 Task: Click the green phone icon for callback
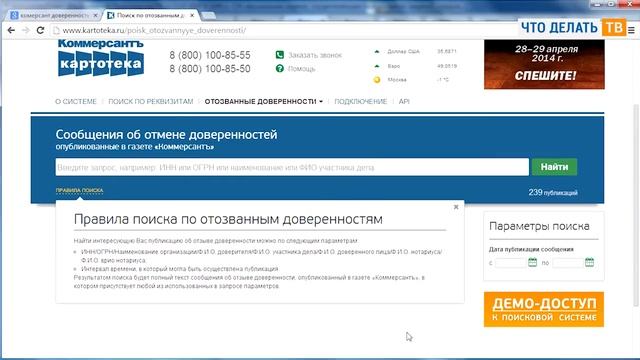pos(280,55)
